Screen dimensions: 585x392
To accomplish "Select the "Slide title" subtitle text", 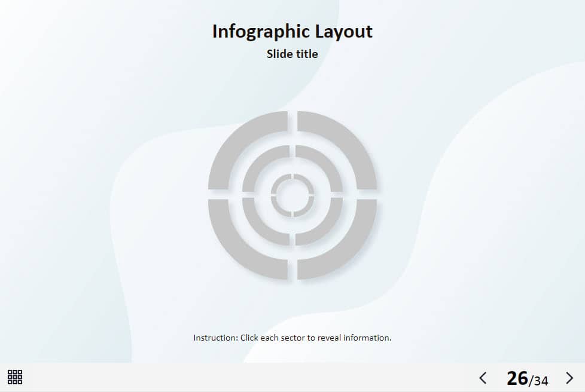I will pos(292,54).
